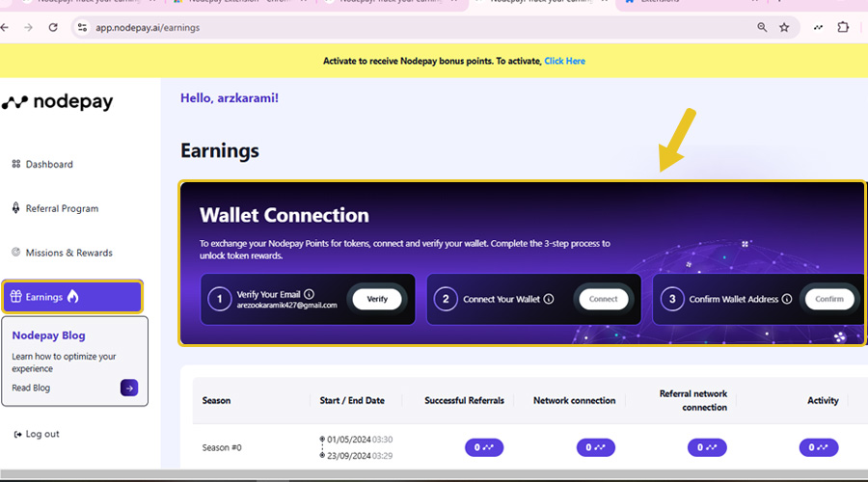Image resolution: width=868 pixels, height=482 pixels.
Task: Click the horizontal scrollbar at the bottom
Action: click(434, 474)
